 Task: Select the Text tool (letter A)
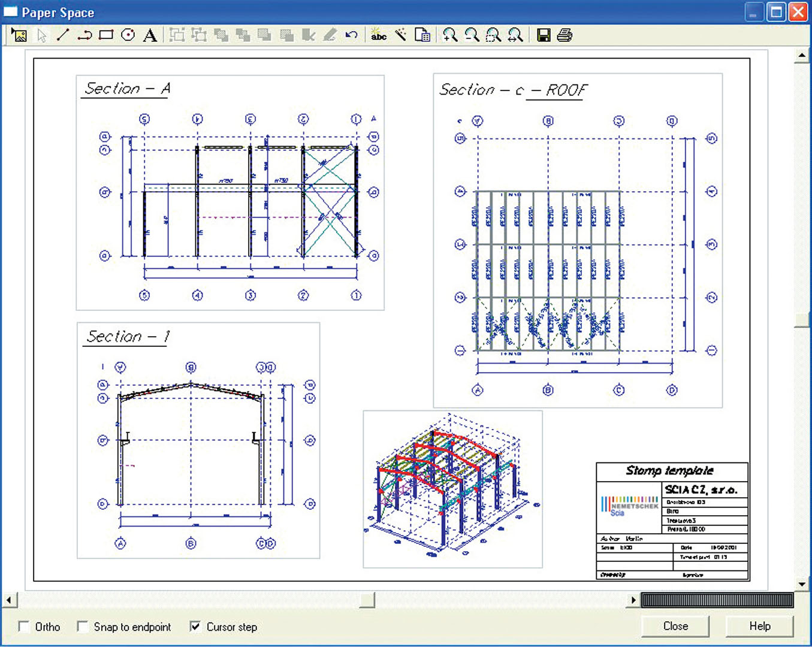(150, 35)
